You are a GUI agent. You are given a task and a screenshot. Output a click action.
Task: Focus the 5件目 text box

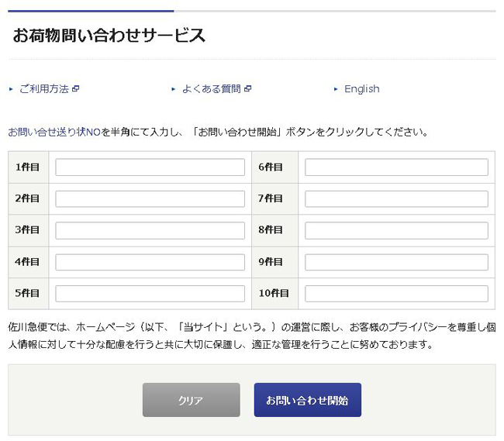150,294
